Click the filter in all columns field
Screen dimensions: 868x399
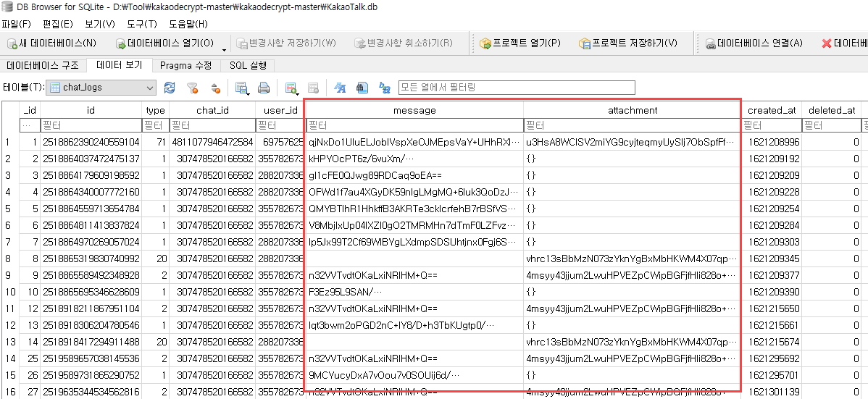click(x=517, y=88)
